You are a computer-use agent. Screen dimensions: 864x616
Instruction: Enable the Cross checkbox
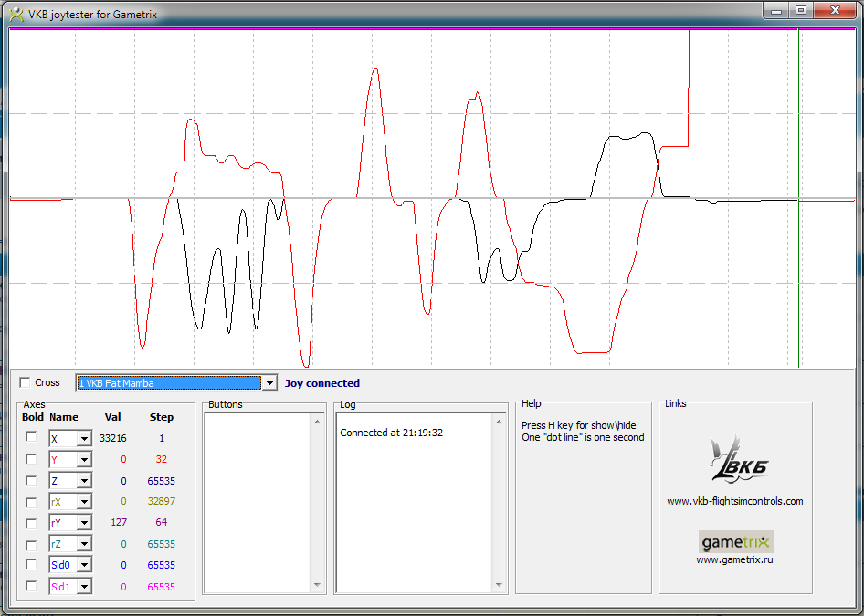click(25, 382)
